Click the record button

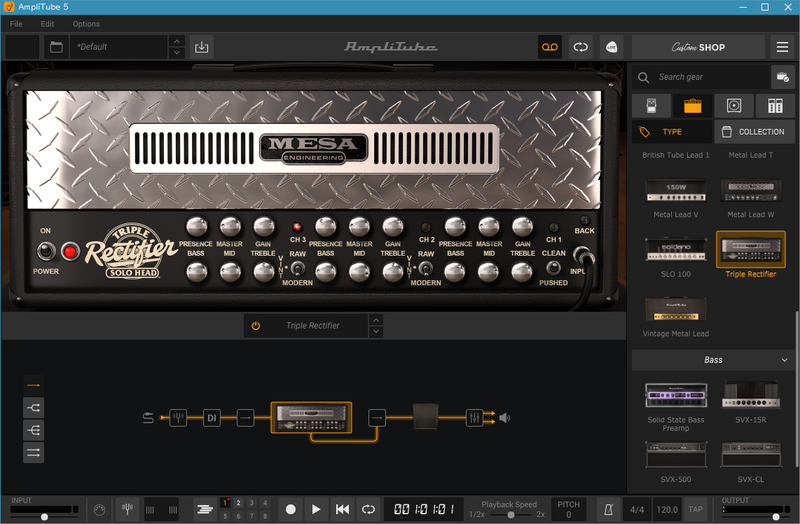pyautogui.click(x=290, y=509)
